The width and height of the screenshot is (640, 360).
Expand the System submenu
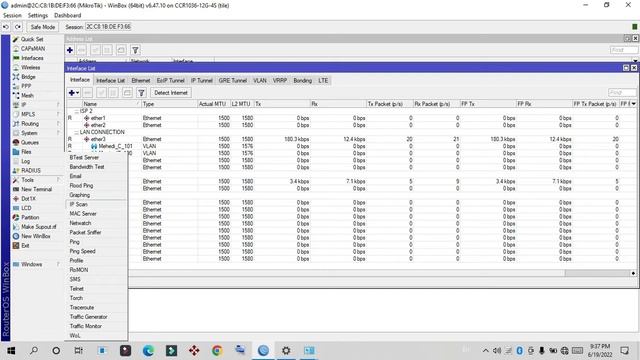tap(29, 133)
